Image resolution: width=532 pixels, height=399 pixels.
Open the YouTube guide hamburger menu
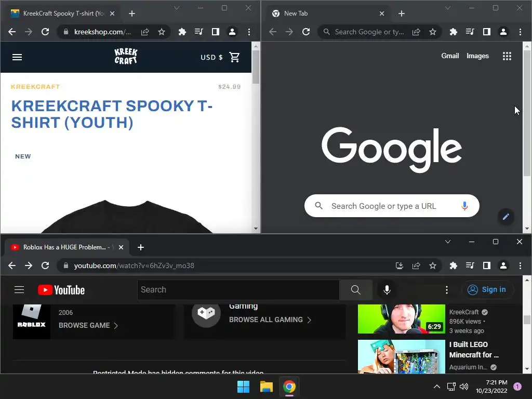click(x=19, y=290)
